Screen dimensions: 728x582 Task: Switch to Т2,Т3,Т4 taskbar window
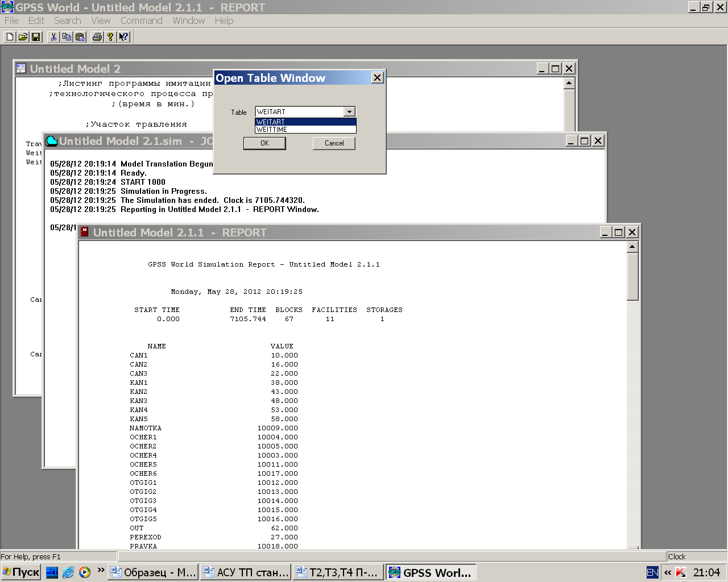[338, 572]
